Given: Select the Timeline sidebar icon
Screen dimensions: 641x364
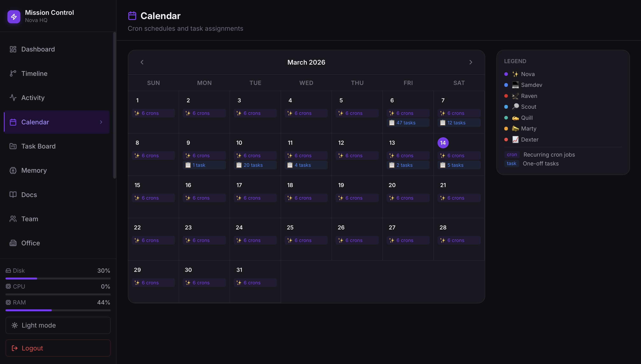Looking at the screenshot, I should point(34,73).
